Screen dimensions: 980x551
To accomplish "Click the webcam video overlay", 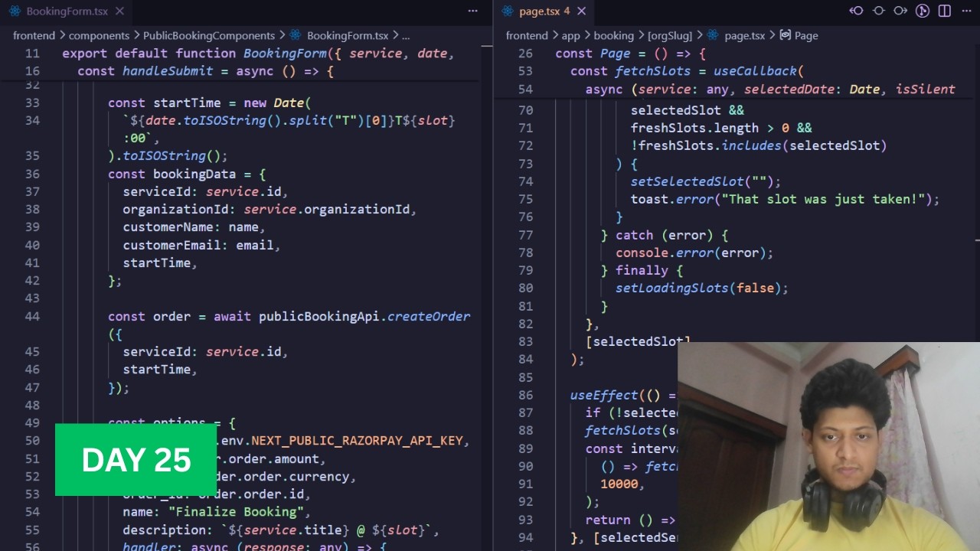I will tap(828, 446).
